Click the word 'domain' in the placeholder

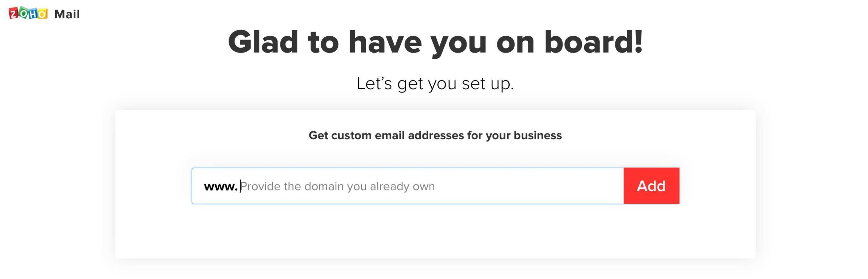coord(324,186)
